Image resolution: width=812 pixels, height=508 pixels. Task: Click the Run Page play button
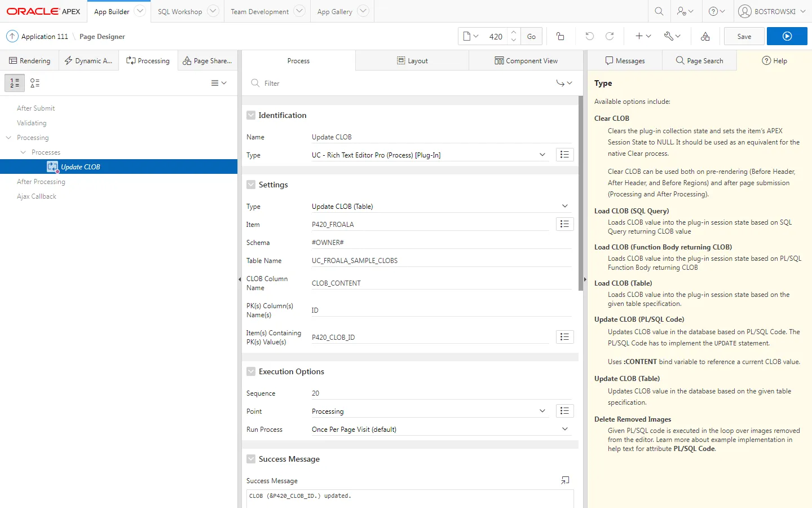pos(787,36)
